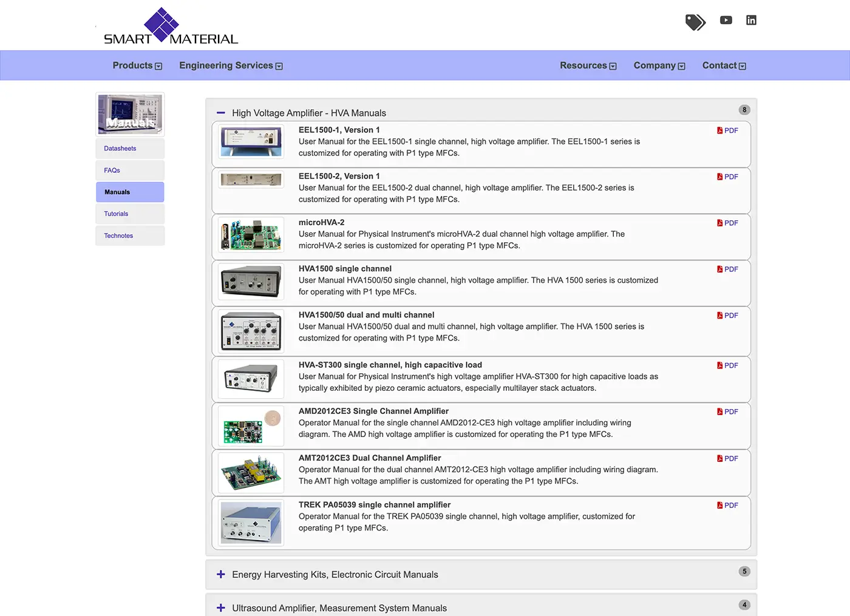This screenshot has height=616, width=850.
Task: Open the Contact dropdown menu
Action: tap(724, 66)
